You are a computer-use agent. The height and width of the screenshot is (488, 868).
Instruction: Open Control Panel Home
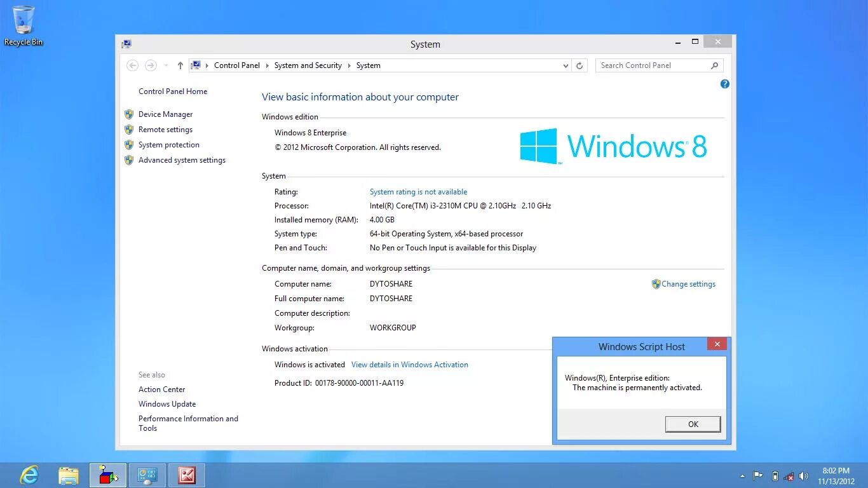(173, 91)
